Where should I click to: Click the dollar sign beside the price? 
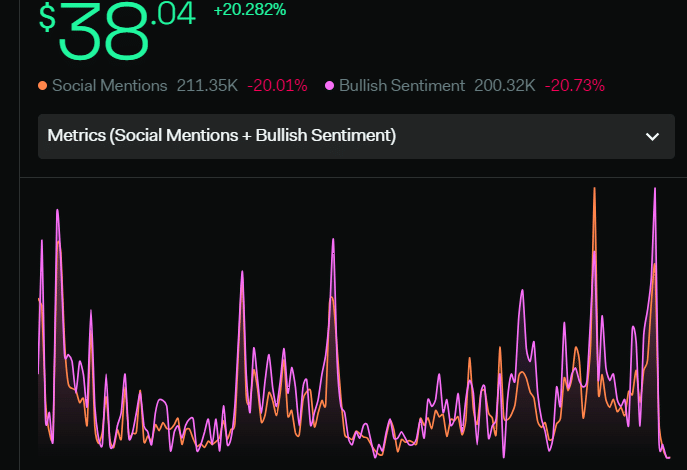point(48,18)
